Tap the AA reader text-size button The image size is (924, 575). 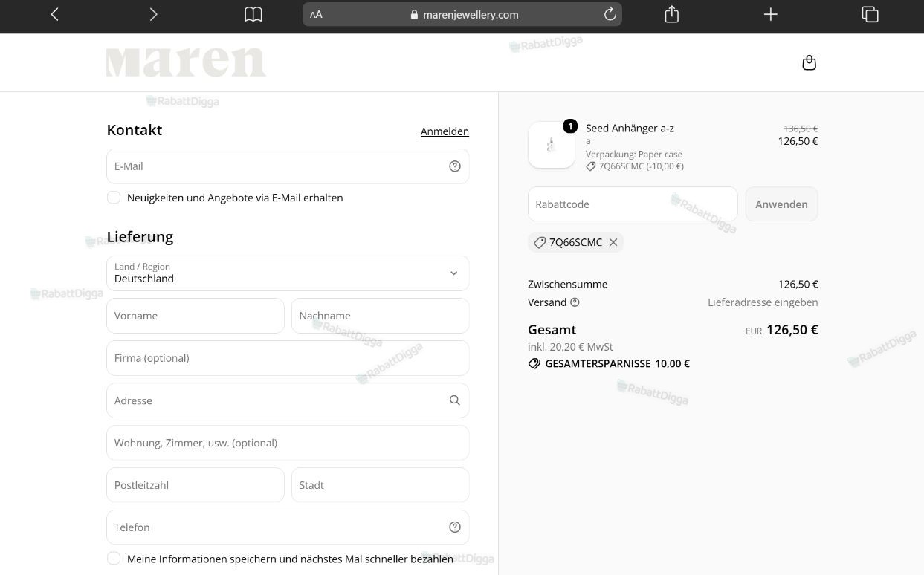coord(316,14)
